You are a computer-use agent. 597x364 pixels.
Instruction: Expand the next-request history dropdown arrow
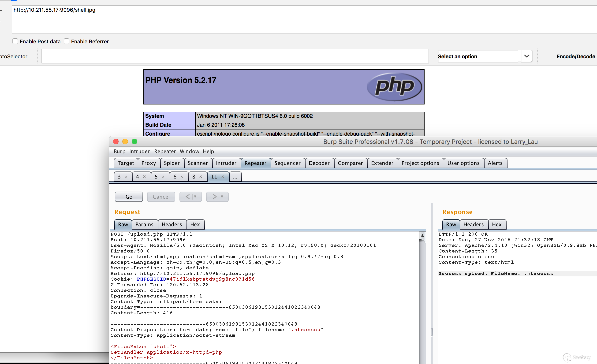(x=222, y=197)
